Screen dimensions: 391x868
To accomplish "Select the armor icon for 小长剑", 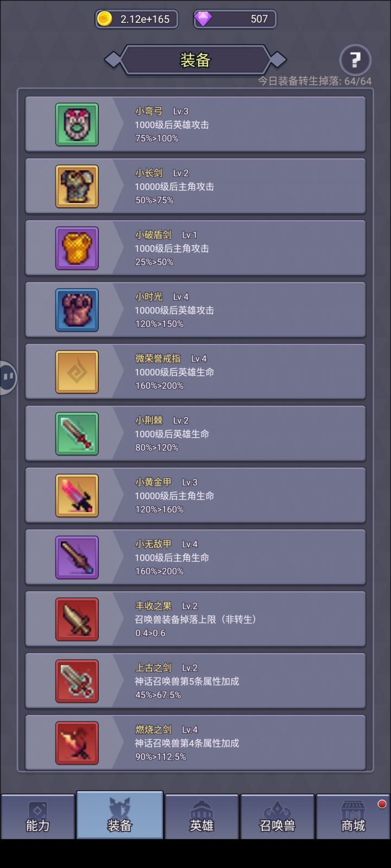I will (x=77, y=187).
